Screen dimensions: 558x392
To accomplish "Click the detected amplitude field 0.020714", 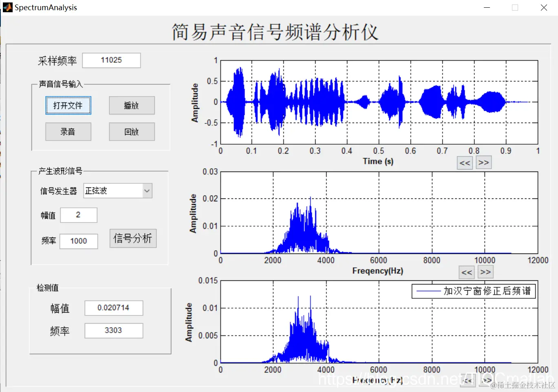I will 114,308.
